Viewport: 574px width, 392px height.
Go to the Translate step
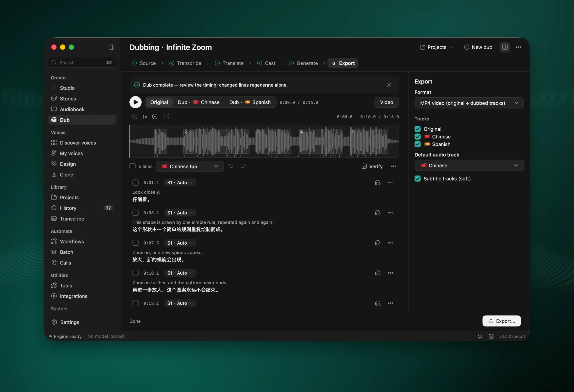[229, 63]
